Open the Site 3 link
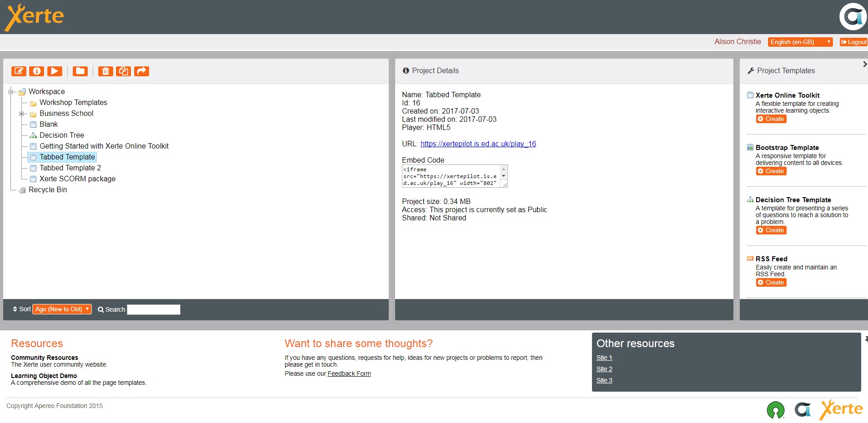 click(x=604, y=381)
